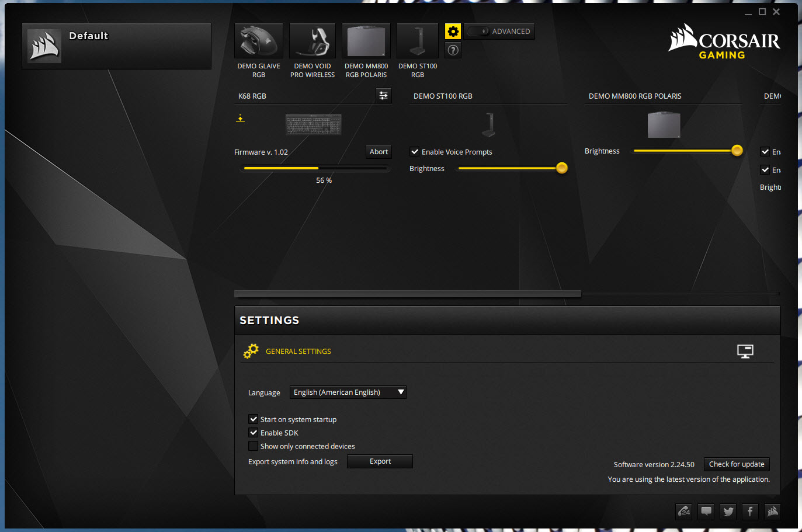Click the K68 firmware download arrow icon
The height and width of the screenshot is (532, 802).
click(240, 118)
